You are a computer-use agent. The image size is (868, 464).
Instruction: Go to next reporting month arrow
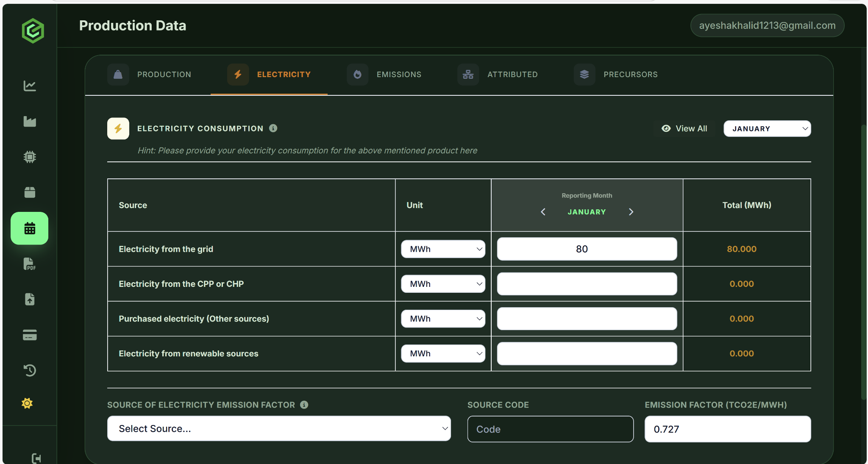(x=631, y=212)
